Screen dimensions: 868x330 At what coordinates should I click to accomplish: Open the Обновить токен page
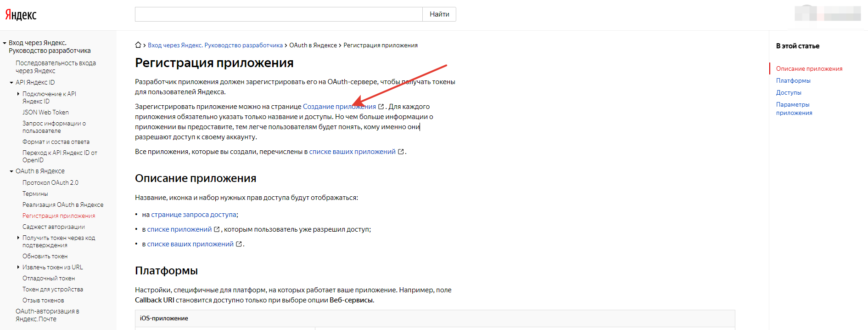pos(45,256)
